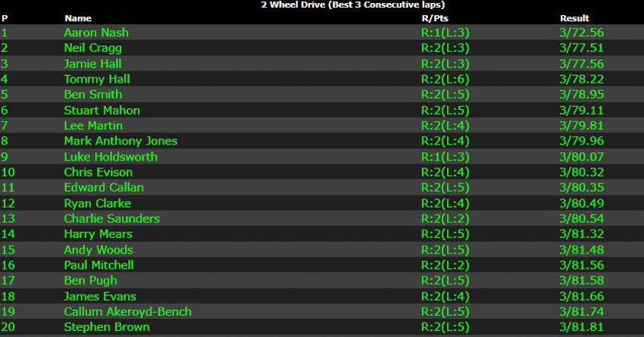Click the Name column header

pos(77,18)
